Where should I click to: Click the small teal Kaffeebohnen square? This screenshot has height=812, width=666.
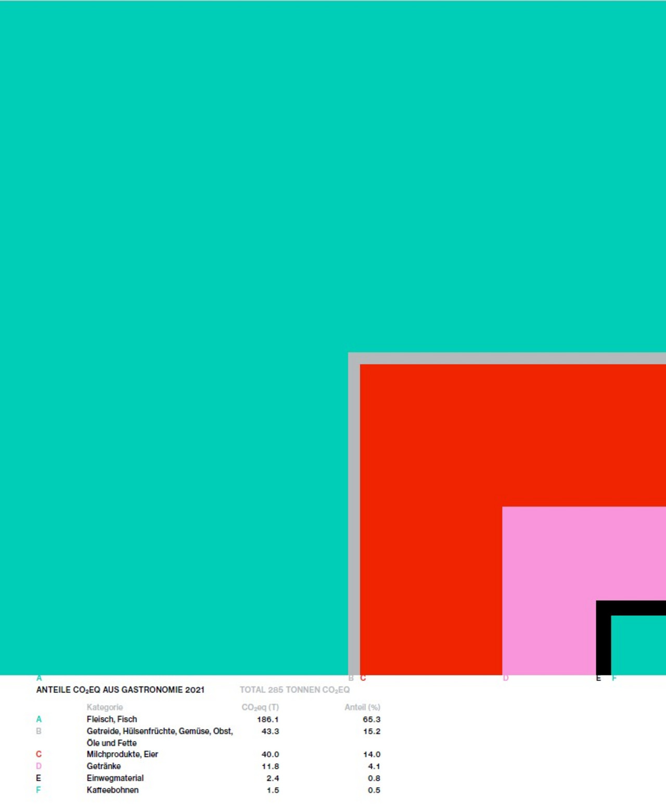tap(638, 645)
